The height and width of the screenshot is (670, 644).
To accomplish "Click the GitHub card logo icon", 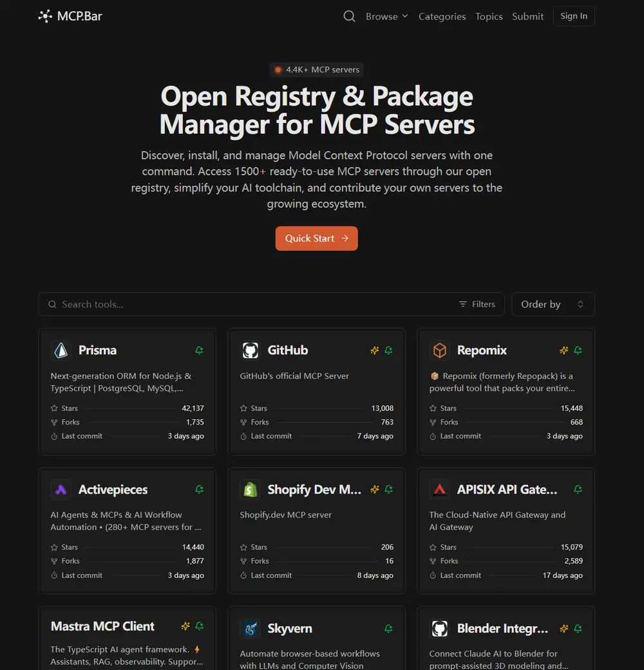I will tap(250, 350).
